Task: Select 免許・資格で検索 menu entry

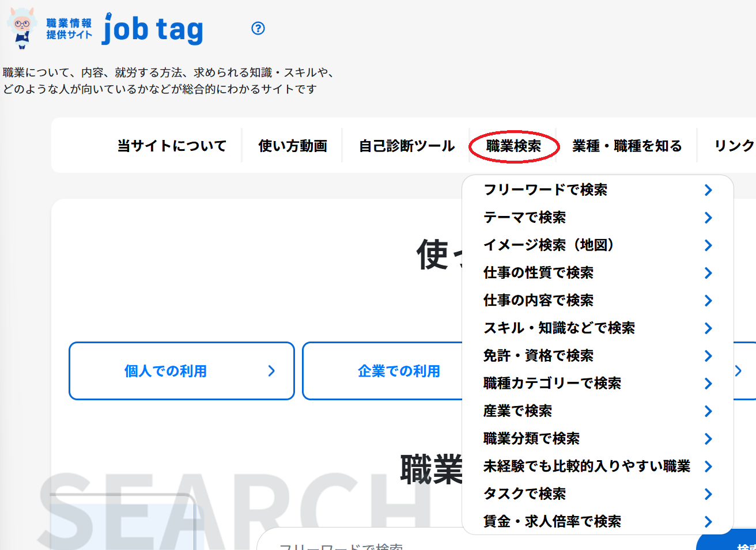Action: click(538, 356)
